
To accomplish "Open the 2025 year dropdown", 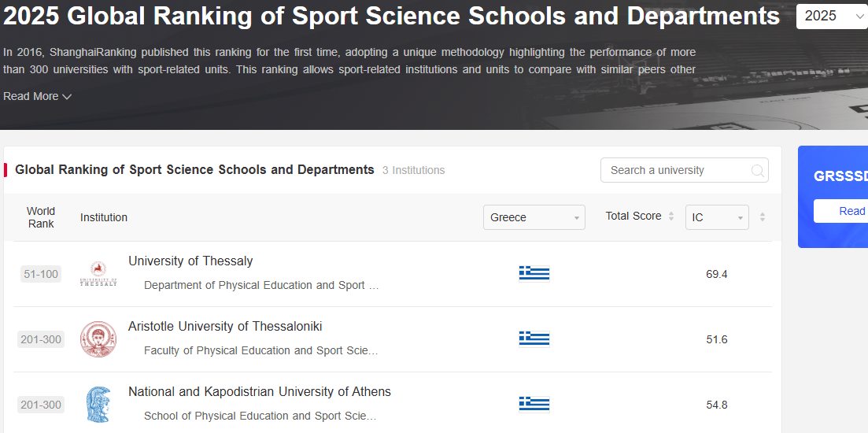I will point(831,16).
